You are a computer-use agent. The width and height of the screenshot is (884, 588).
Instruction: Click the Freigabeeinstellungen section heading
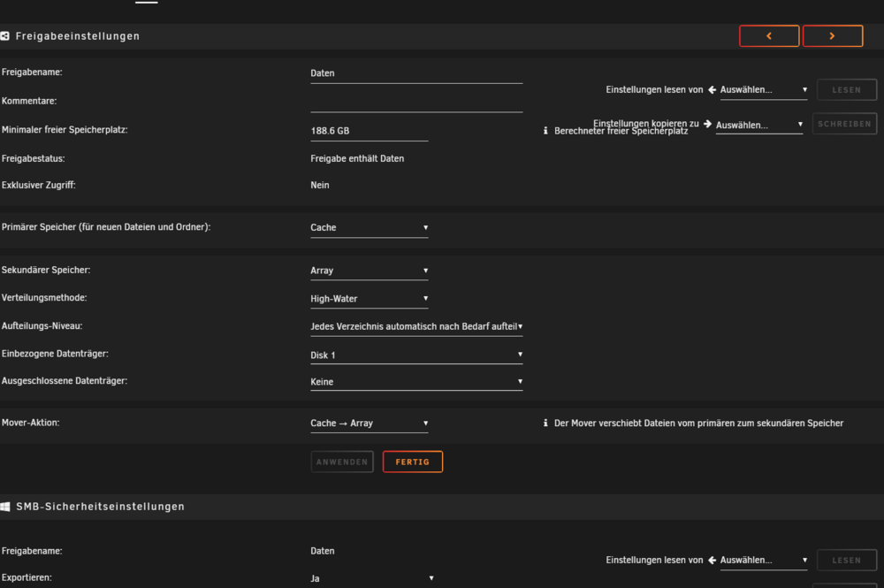[x=77, y=36]
